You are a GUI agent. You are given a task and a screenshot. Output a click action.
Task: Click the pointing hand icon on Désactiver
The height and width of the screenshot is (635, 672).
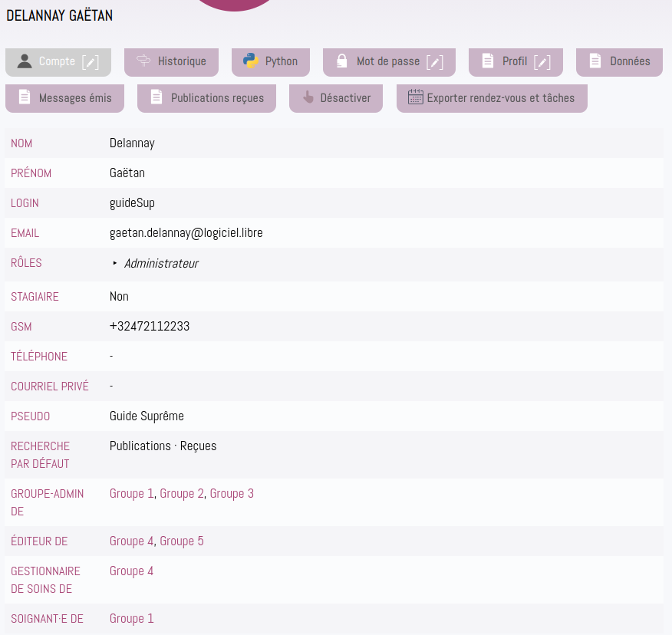pyautogui.click(x=308, y=97)
